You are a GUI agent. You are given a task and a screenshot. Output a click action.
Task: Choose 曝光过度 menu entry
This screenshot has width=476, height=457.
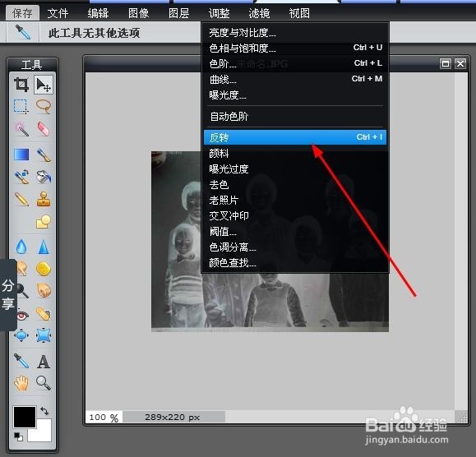pyautogui.click(x=295, y=169)
